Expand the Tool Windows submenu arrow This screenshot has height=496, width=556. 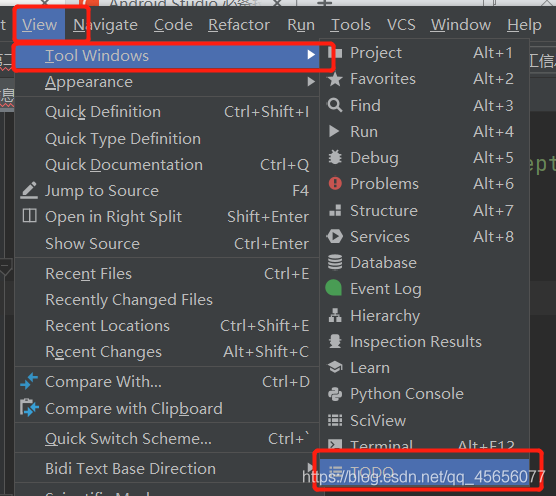311,55
